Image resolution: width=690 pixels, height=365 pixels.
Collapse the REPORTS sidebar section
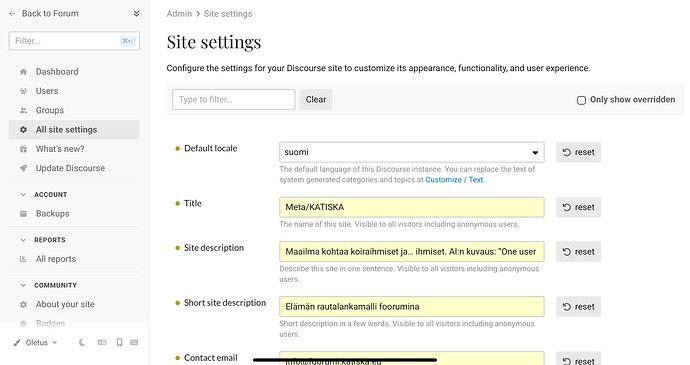coord(23,240)
